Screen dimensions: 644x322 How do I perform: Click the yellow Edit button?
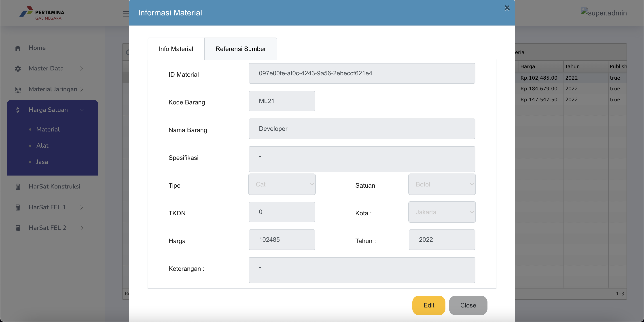point(428,305)
